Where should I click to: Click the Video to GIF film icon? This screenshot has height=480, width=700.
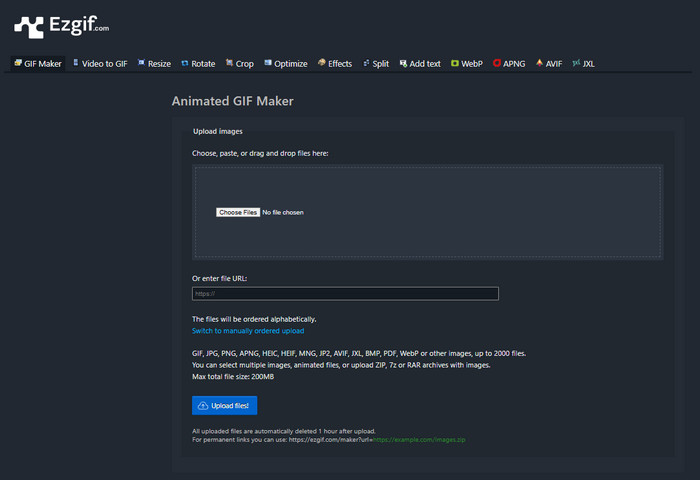pos(76,63)
